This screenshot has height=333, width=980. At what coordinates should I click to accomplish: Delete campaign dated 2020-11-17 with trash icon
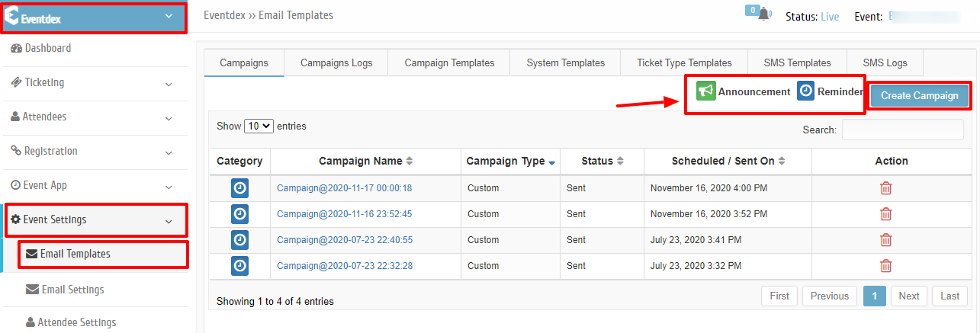[x=885, y=188]
